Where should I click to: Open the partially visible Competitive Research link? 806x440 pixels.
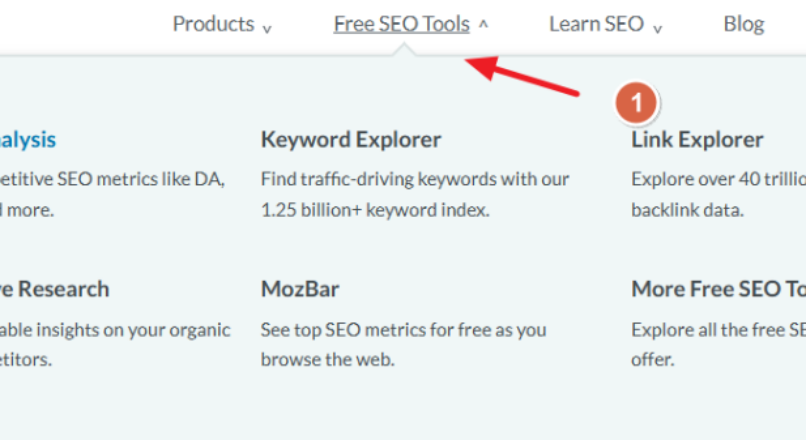(55, 289)
